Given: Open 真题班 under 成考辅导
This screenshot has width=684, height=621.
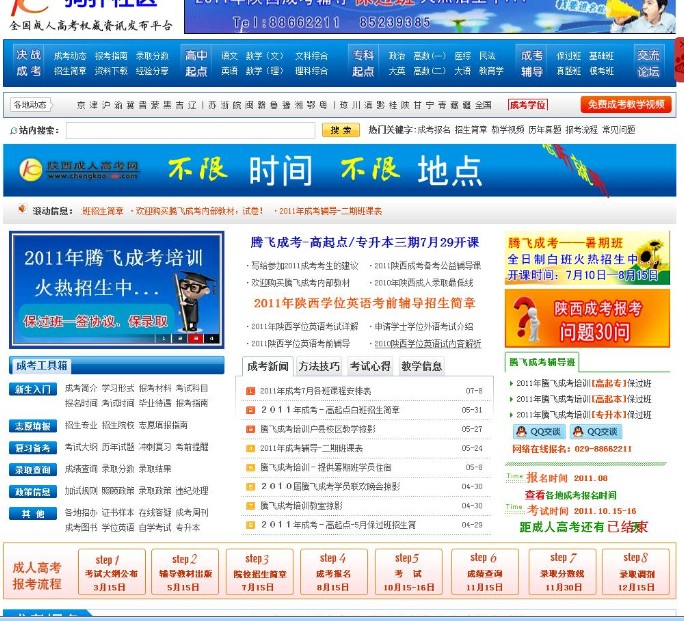Looking at the screenshot, I should coord(568,71).
